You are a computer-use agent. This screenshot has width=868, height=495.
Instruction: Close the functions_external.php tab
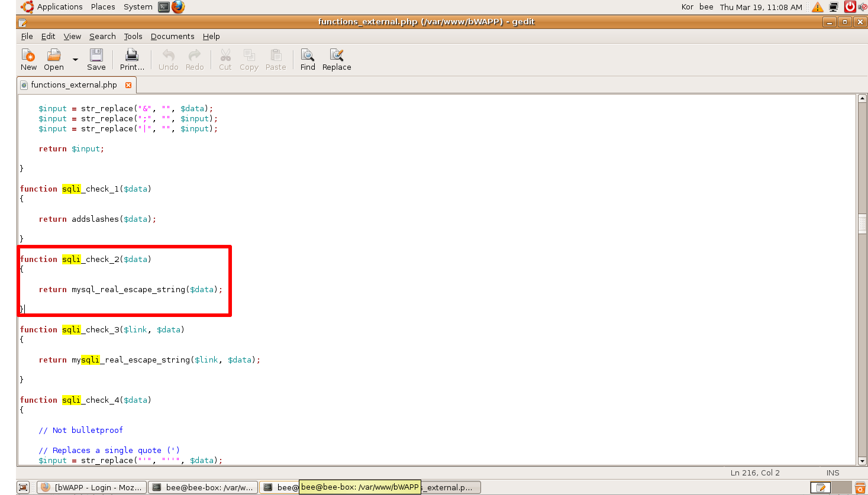(x=128, y=85)
